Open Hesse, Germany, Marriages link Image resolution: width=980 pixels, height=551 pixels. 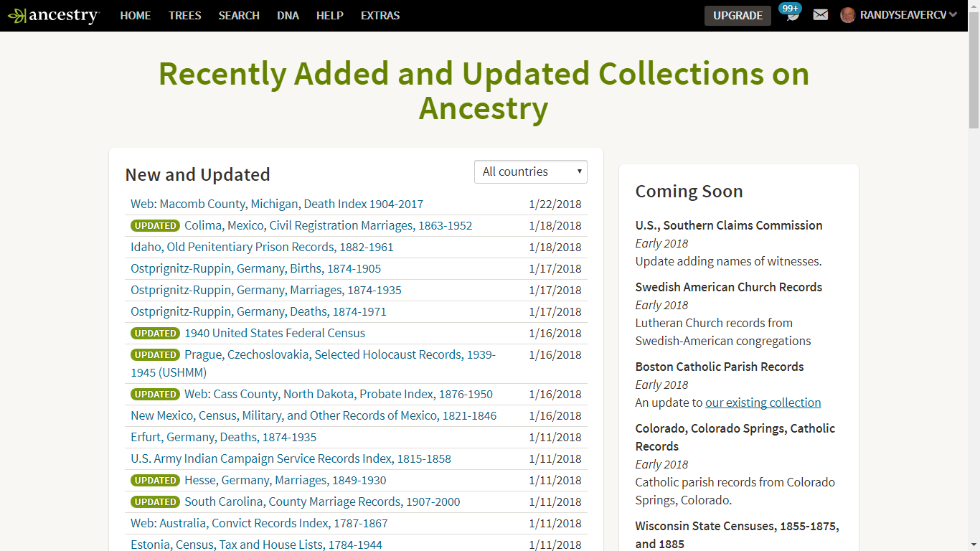(x=286, y=480)
